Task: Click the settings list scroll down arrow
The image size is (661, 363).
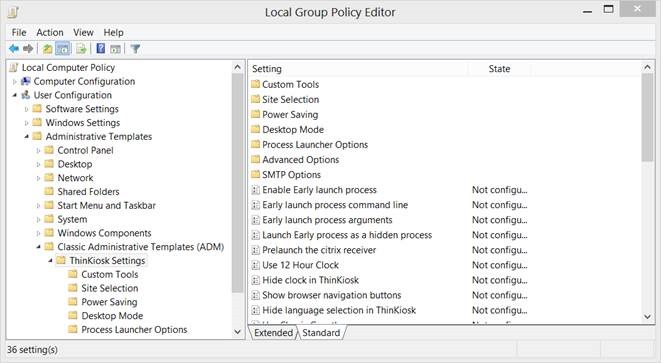Action: pyautogui.click(x=648, y=317)
